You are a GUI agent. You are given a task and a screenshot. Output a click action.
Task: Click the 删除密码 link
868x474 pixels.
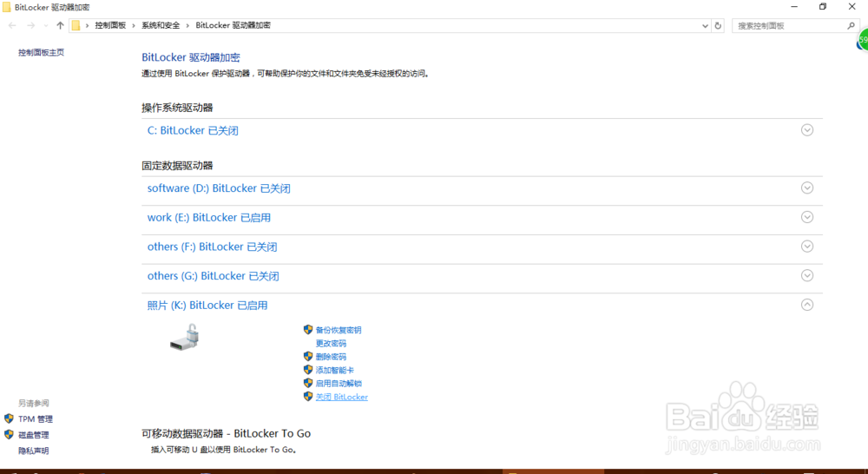[331, 357]
